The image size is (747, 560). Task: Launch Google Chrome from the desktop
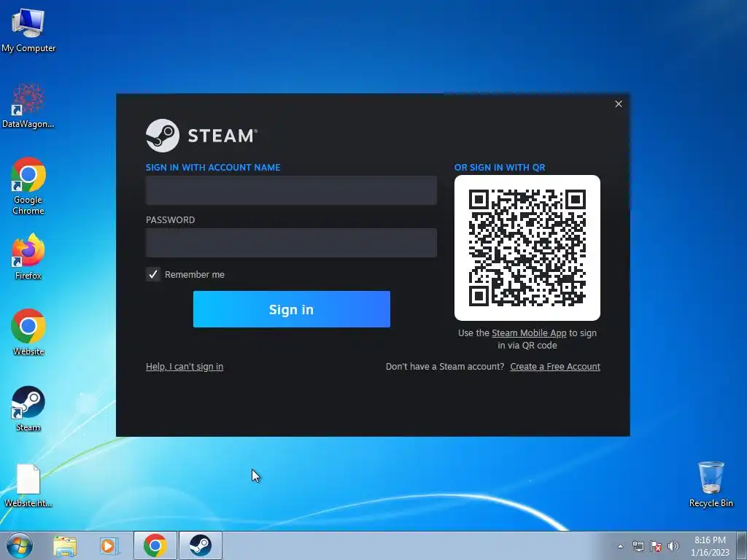click(28, 186)
